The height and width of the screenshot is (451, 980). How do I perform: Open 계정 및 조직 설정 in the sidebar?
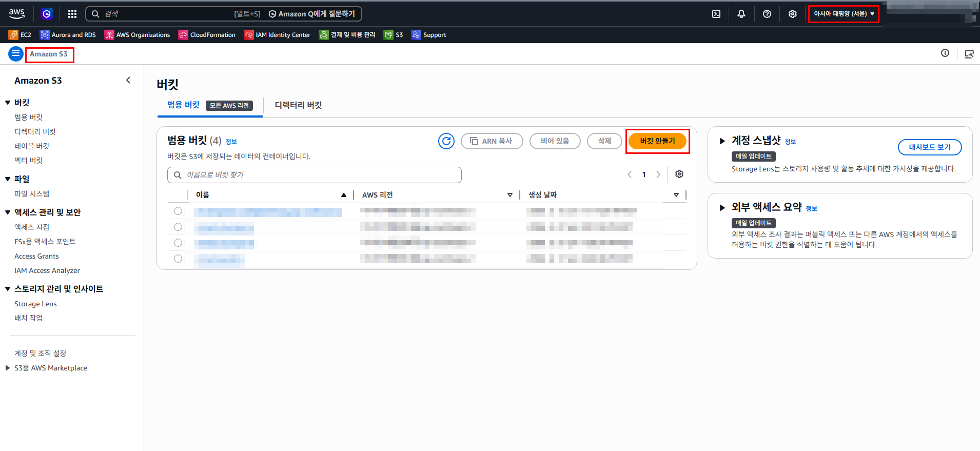(x=41, y=354)
